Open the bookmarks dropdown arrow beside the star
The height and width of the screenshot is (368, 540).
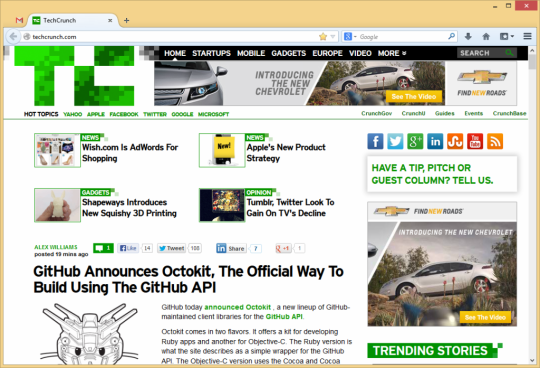pos(333,36)
